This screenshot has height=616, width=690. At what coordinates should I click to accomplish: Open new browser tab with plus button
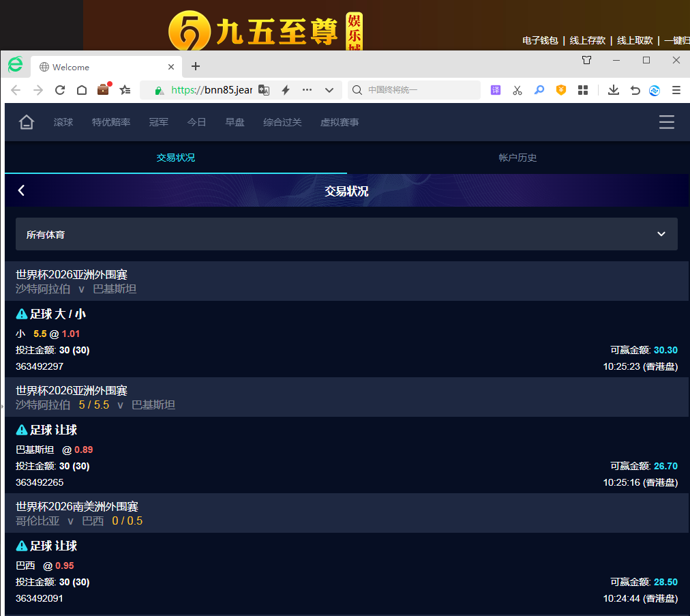coord(196,66)
